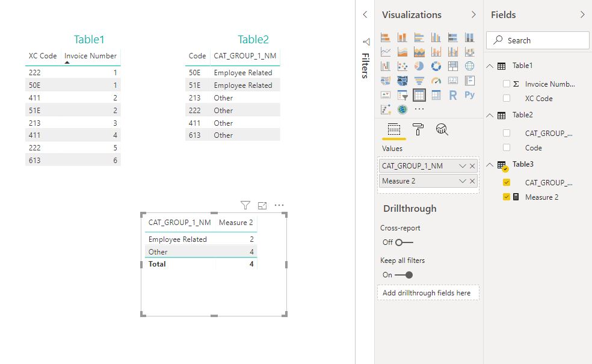Check the Code field checkbox in Table2
The width and height of the screenshot is (592, 364).
tap(507, 147)
